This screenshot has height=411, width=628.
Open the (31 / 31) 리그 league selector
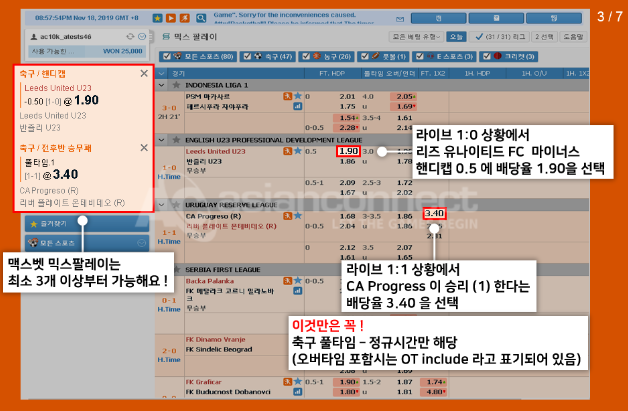[x=499, y=37]
